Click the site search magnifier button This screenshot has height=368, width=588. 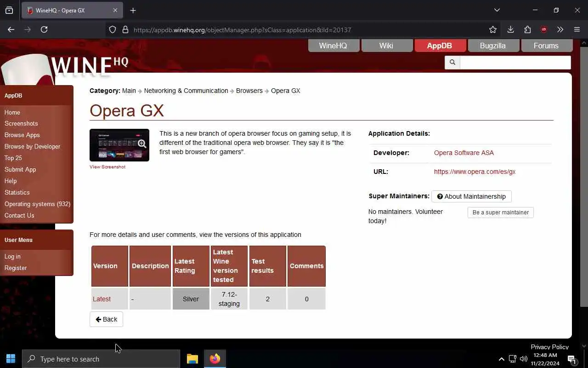[x=452, y=62]
